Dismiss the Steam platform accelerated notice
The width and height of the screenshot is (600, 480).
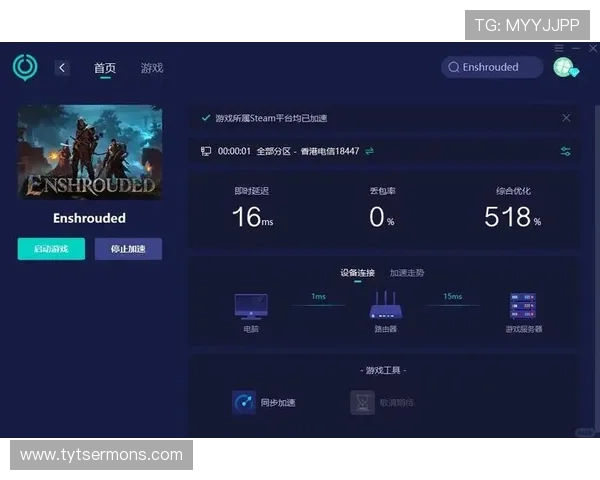[566, 118]
